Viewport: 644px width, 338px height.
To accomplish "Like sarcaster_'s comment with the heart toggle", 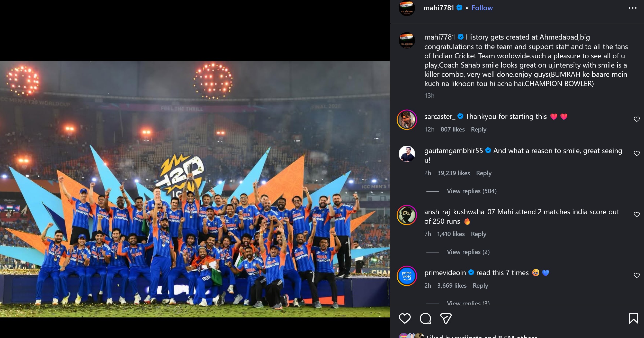I will tap(637, 119).
